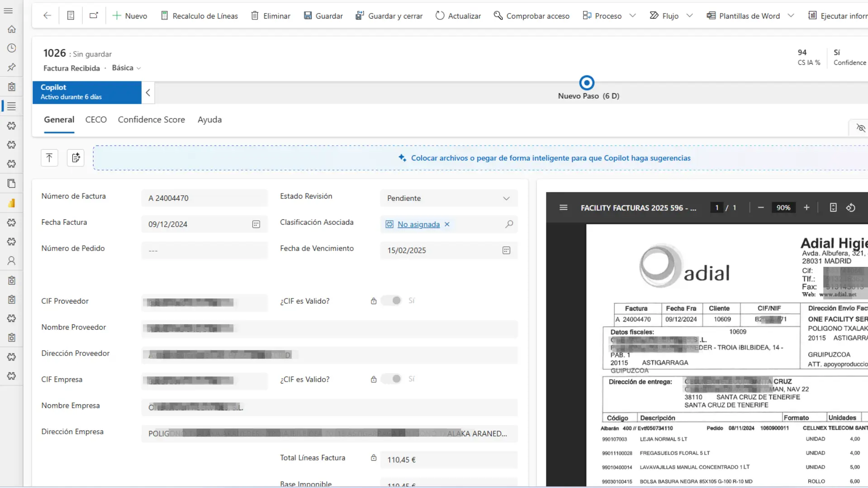868x488 pixels.
Task: Open Recent items clock icon
Action: point(12,48)
